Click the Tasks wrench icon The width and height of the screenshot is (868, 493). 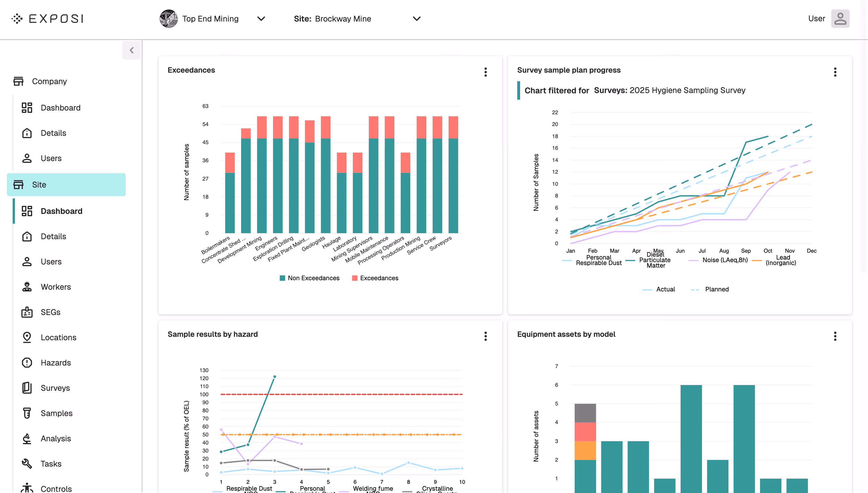(x=27, y=463)
